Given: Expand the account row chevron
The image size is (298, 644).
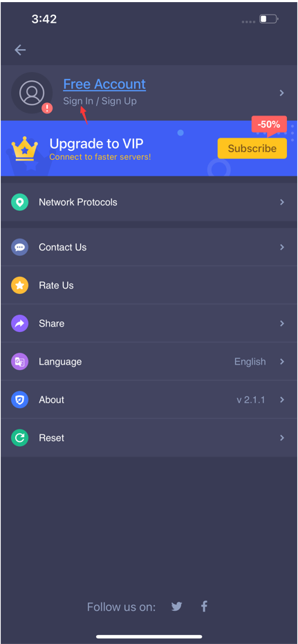Looking at the screenshot, I should pyautogui.click(x=282, y=93).
